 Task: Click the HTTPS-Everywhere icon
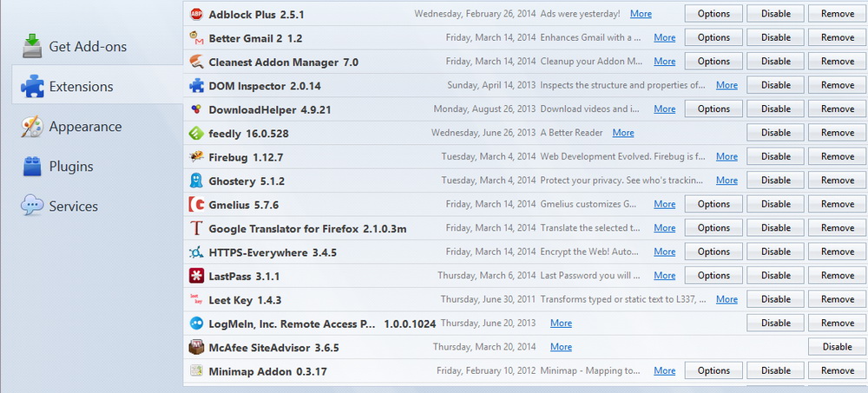click(x=196, y=252)
